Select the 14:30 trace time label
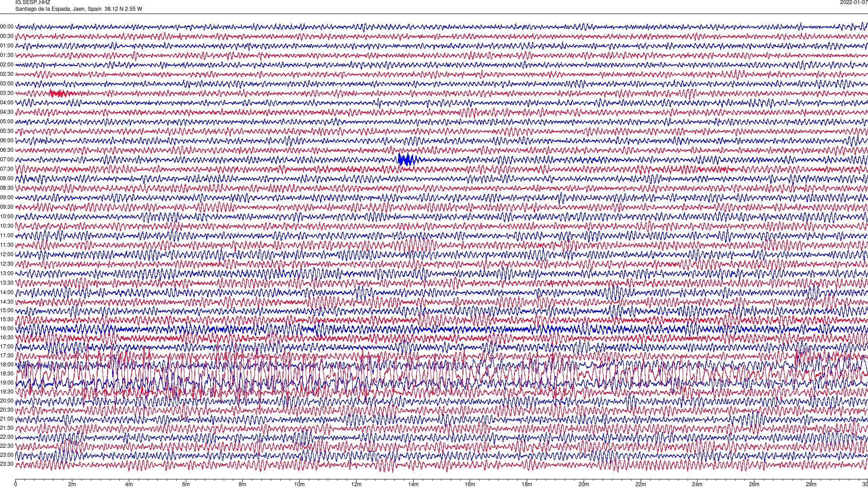 pos(7,302)
